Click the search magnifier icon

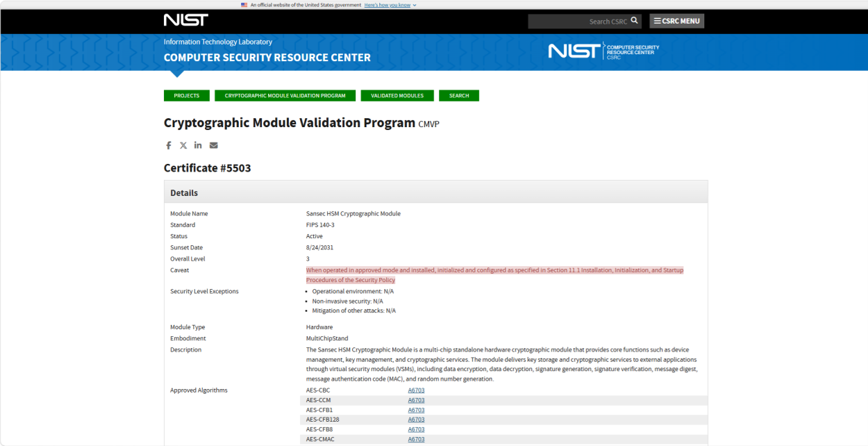pyautogui.click(x=634, y=21)
